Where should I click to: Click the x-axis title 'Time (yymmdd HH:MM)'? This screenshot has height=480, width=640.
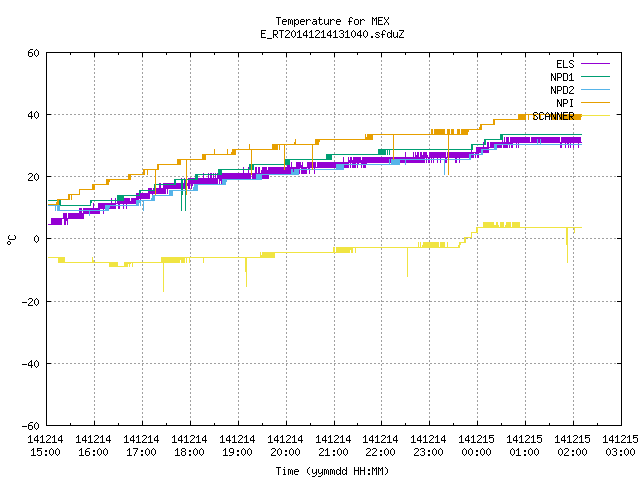pyautogui.click(x=332, y=471)
